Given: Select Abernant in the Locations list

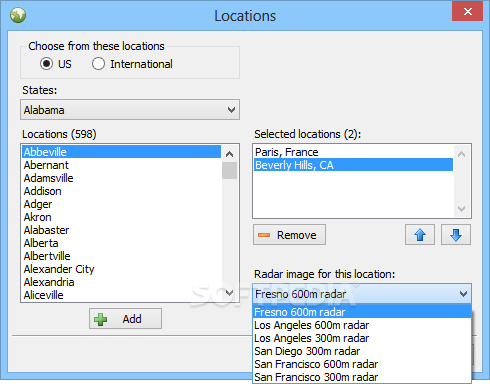Looking at the screenshot, I should (x=121, y=165).
